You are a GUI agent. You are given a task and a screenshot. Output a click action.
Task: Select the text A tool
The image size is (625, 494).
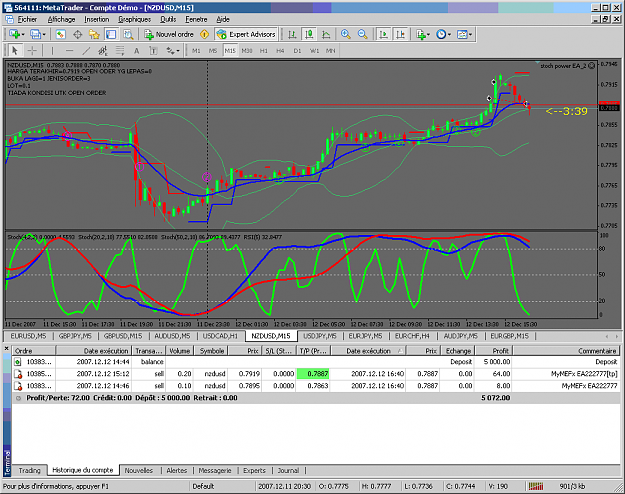[136, 51]
